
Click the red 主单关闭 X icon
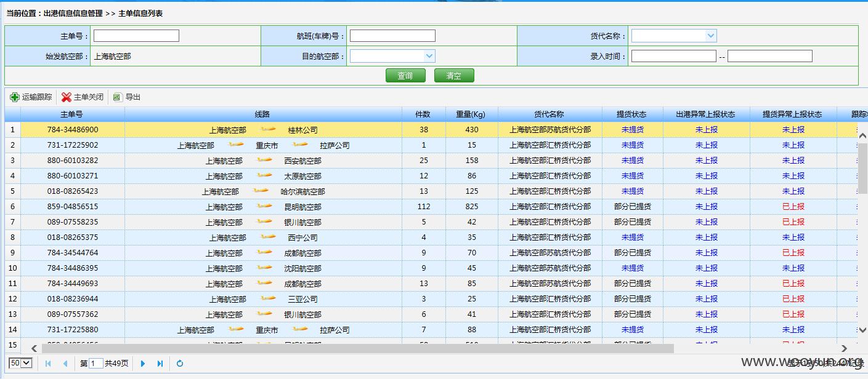67,97
